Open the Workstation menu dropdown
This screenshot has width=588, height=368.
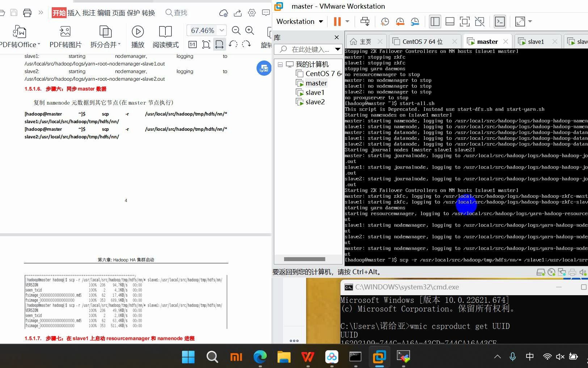299,21
